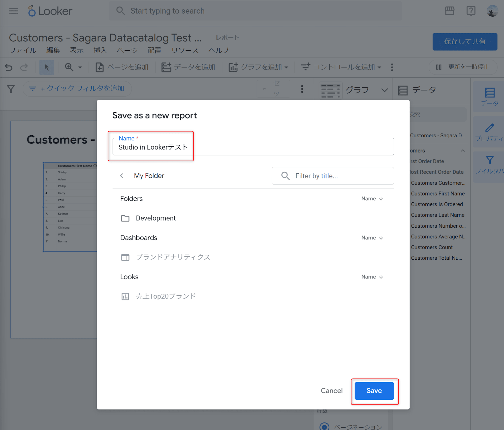
Task: Select Most Recent Order Date field
Action: [436, 172]
